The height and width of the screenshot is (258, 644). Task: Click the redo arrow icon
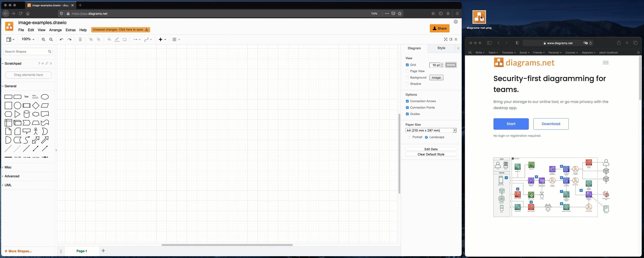tap(69, 39)
